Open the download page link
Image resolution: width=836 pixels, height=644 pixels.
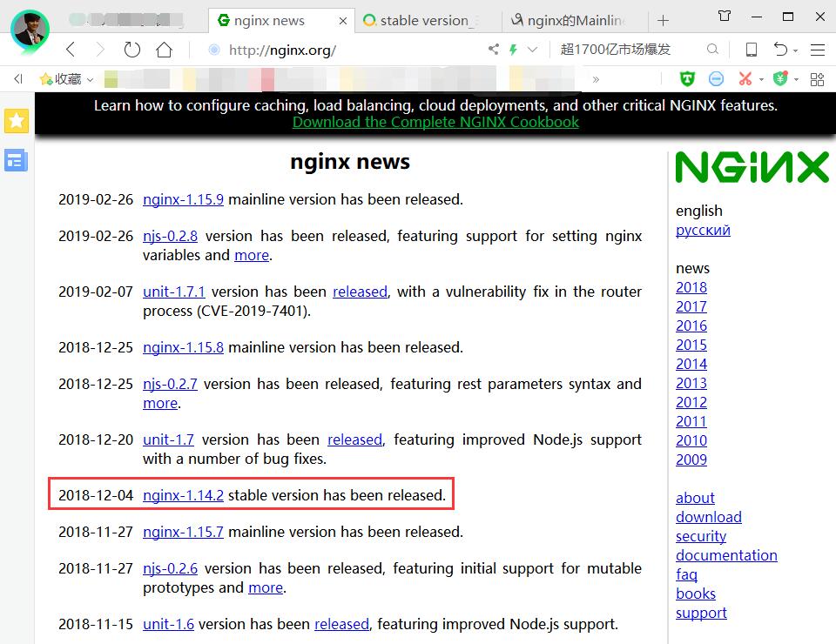(x=709, y=518)
